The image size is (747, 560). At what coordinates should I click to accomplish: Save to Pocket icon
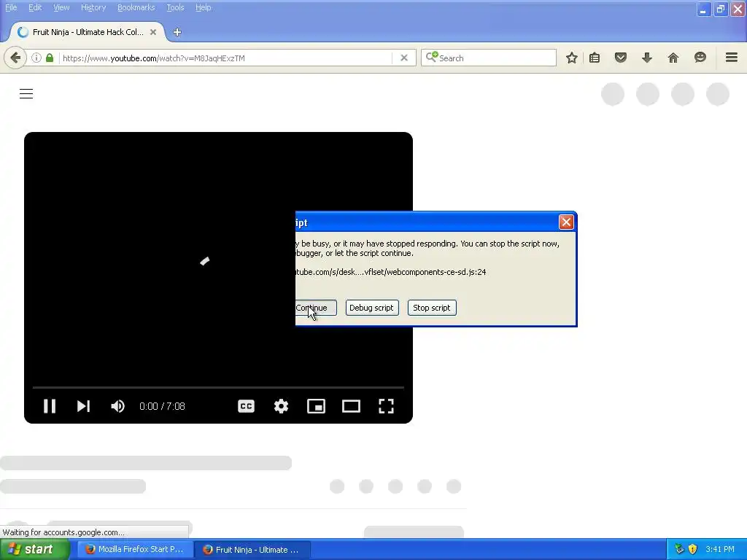[620, 58]
